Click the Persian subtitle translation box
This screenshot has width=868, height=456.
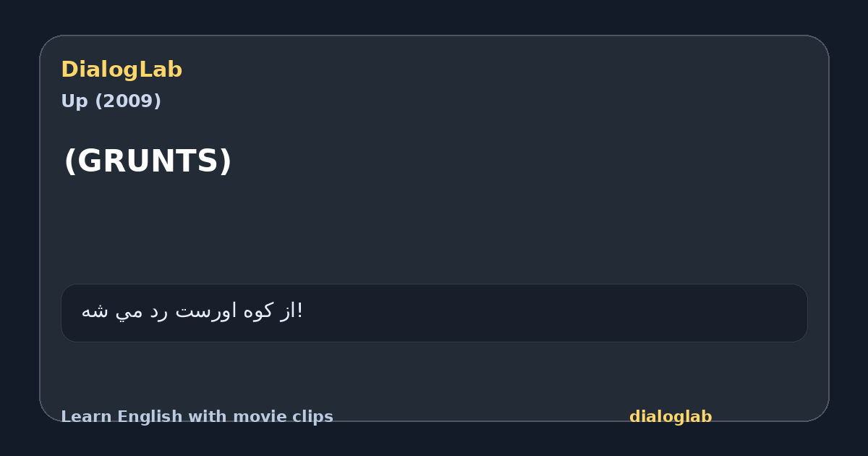point(434,313)
